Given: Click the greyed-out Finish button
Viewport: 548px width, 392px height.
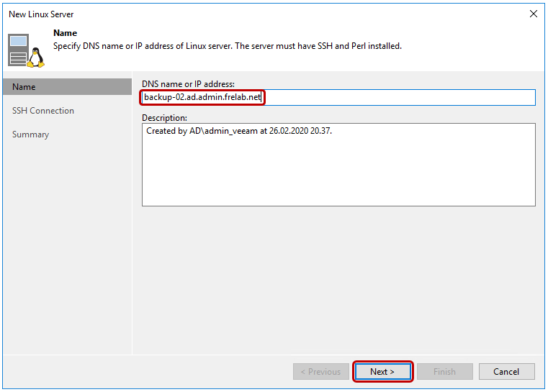Looking at the screenshot, I should tap(444, 371).
